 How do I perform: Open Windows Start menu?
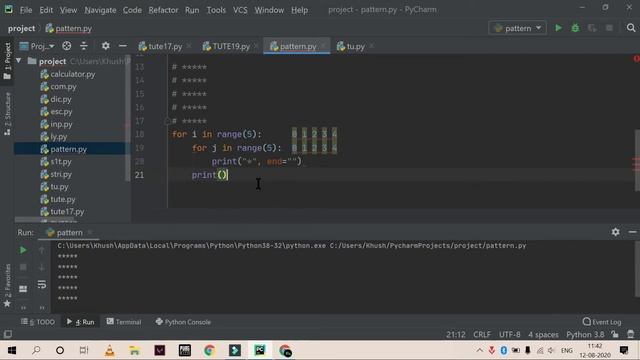(12, 350)
